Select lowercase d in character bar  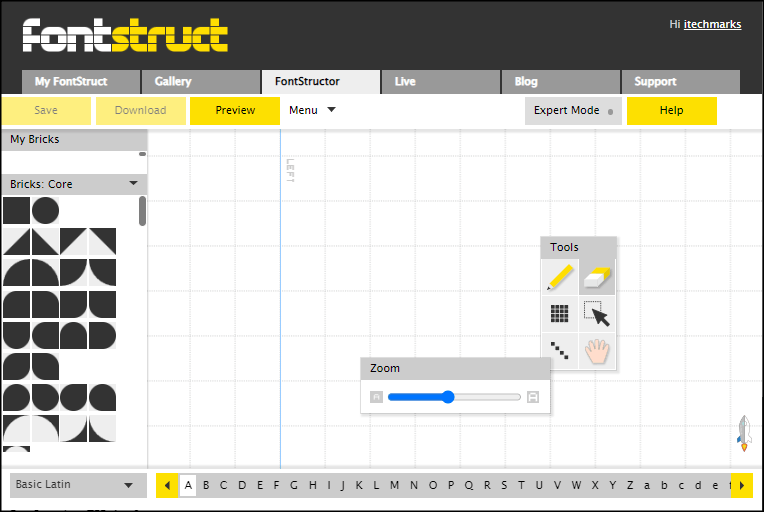point(698,485)
